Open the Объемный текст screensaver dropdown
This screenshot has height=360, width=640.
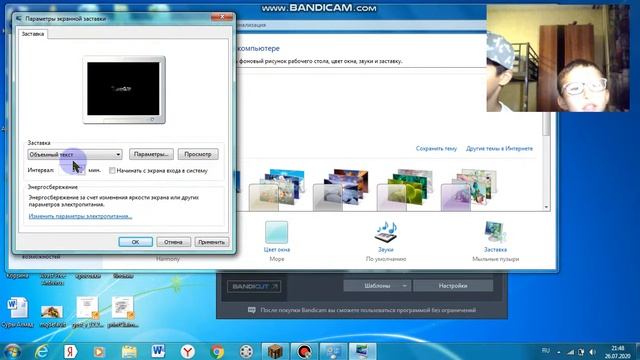pyautogui.click(x=75, y=154)
